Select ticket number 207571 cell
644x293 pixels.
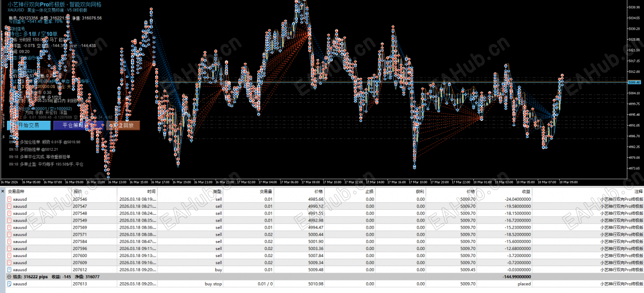pos(80,234)
